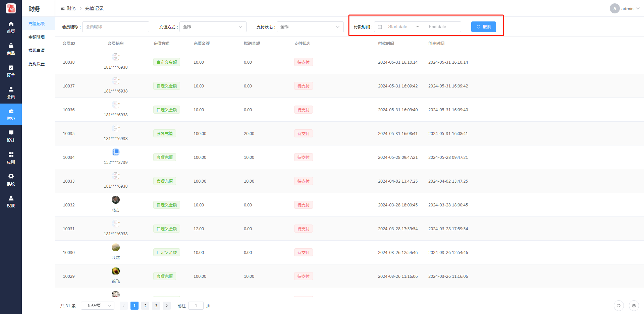Navigate to the 会员 members section

[11, 92]
